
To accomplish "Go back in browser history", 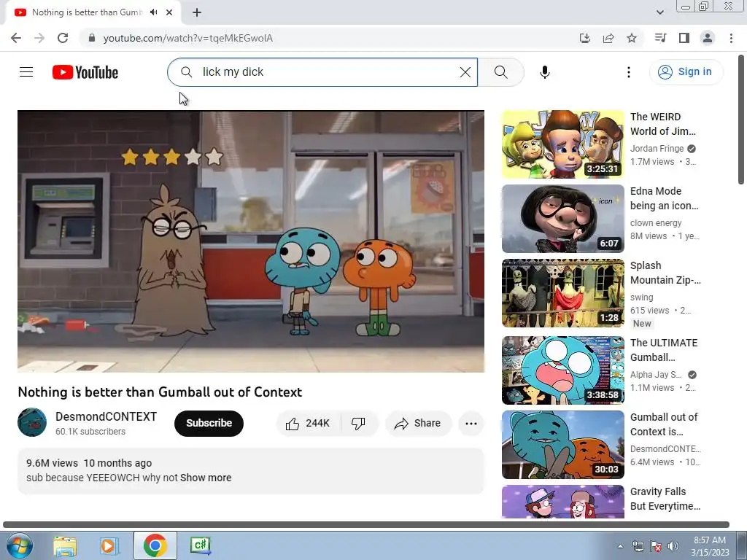I will 16,38.
